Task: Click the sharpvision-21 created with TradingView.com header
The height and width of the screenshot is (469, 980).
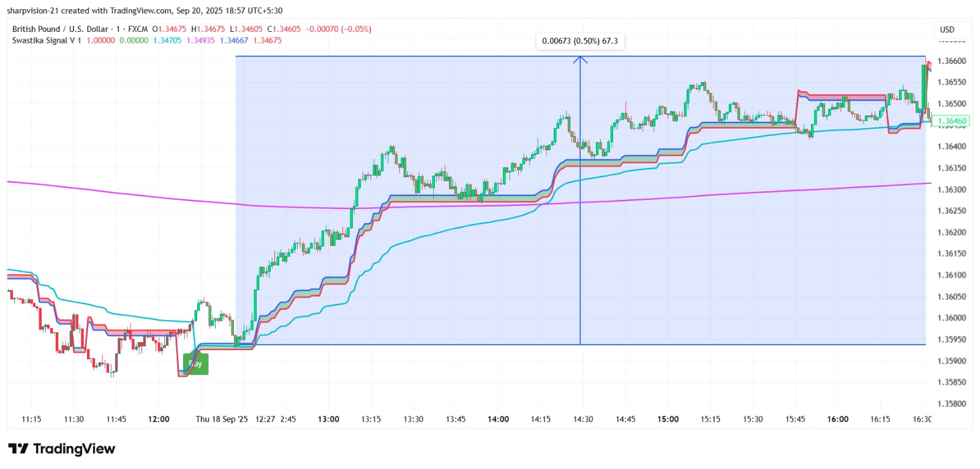Action: tap(145, 10)
